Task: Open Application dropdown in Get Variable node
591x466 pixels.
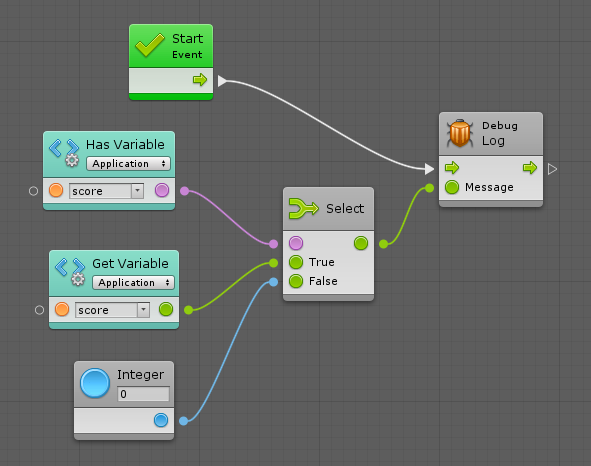Action: [133, 282]
